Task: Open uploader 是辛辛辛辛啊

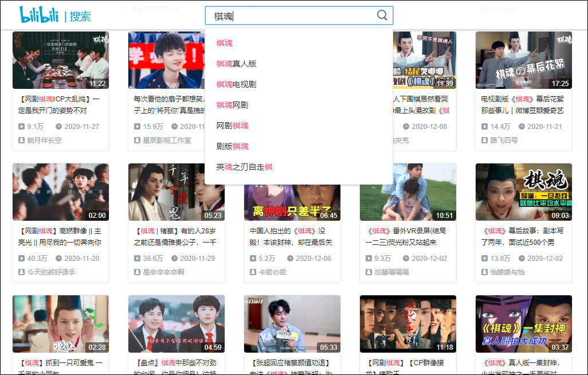Action: [x=163, y=272]
